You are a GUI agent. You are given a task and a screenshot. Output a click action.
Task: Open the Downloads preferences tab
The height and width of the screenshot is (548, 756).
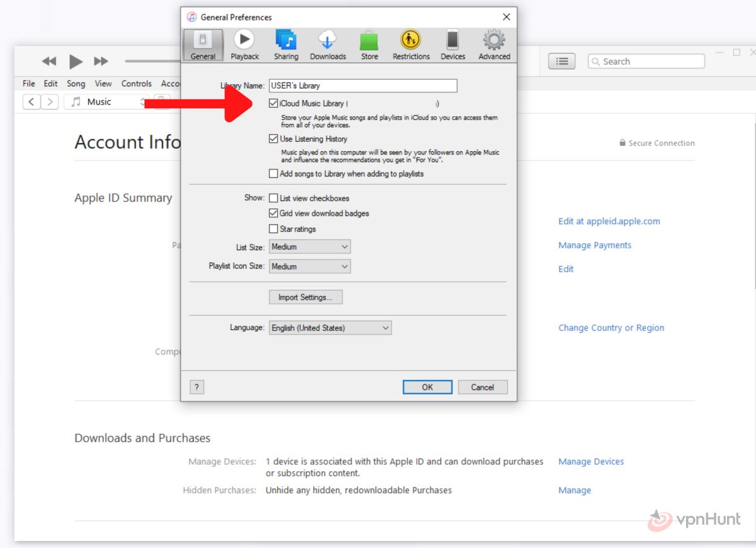[328, 45]
